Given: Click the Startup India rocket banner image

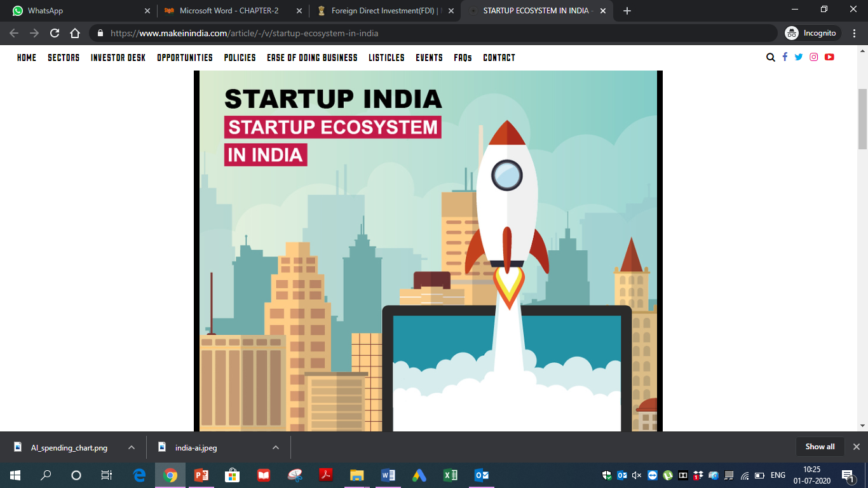Looking at the screenshot, I should coord(428,251).
